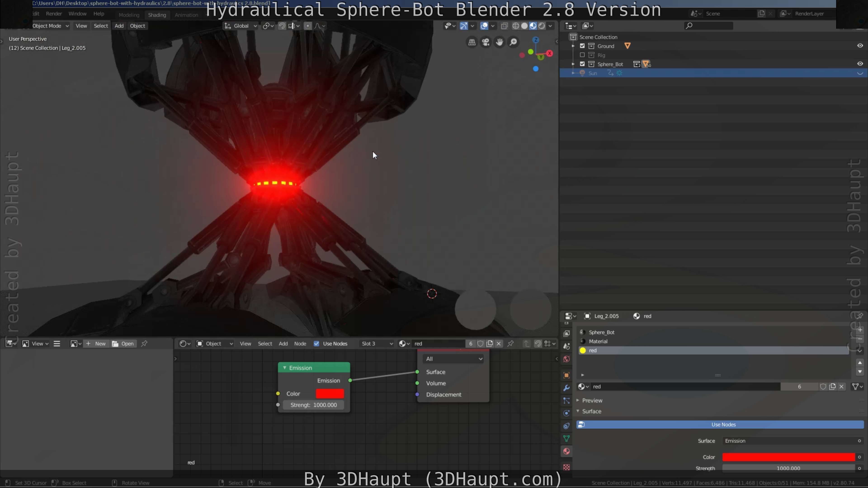Remove material slot with minus button
Screen dimensions: 868x488
(860, 339)
